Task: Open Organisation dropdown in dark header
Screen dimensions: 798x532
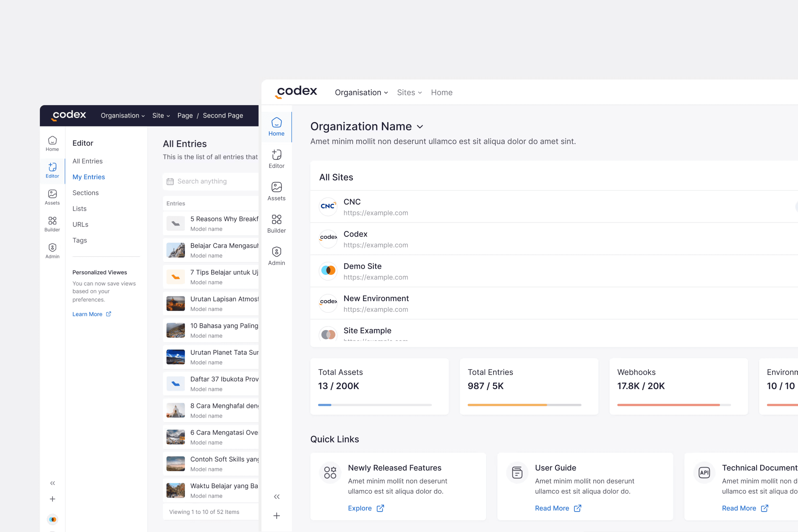Action: click(122, 115)
